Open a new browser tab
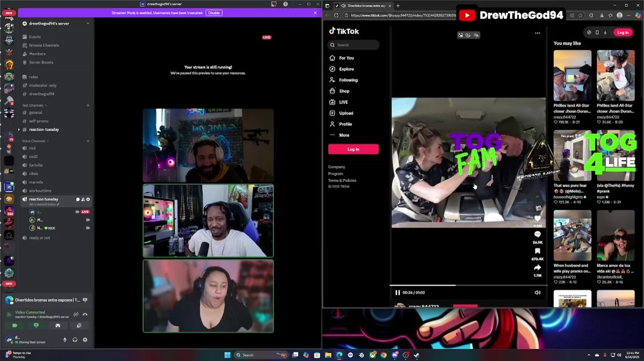Image resolution: width=644 pixels, height=361 pixels. point(398,6)
